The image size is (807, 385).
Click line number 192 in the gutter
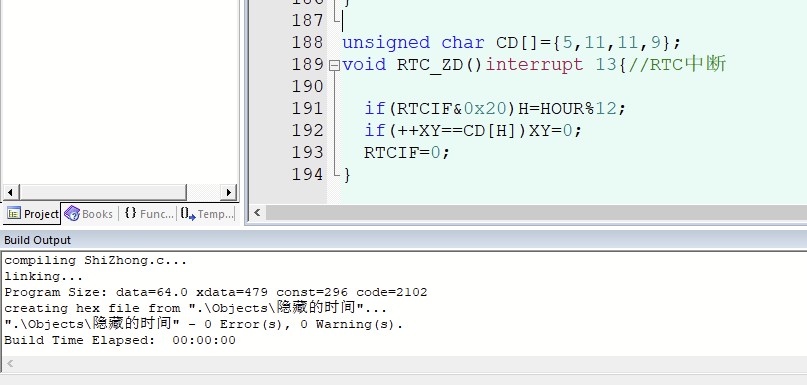[307, 130]
